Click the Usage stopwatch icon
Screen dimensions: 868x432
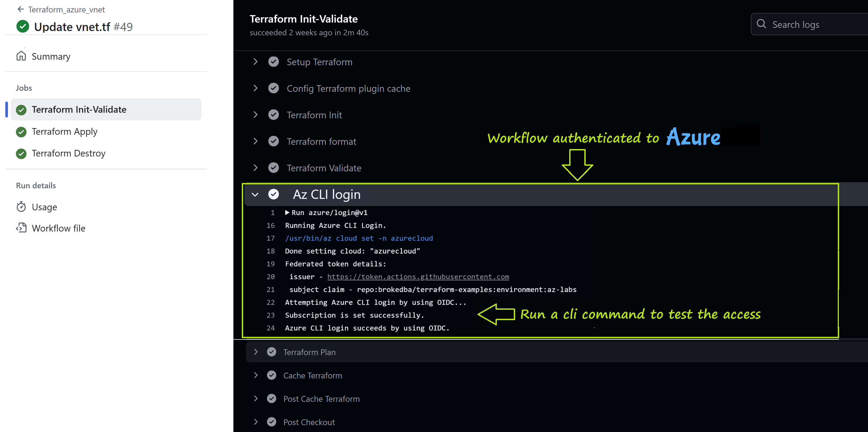click(21, 207)
